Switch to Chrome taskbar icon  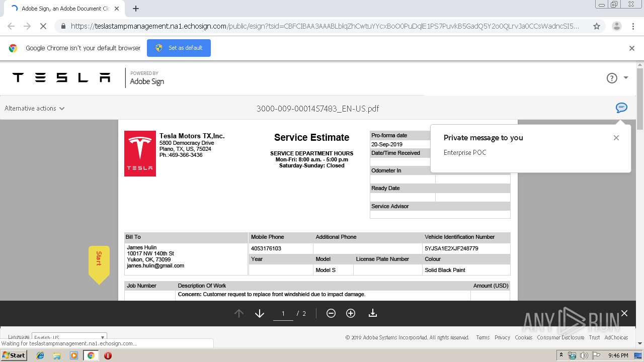click(91, 355)
